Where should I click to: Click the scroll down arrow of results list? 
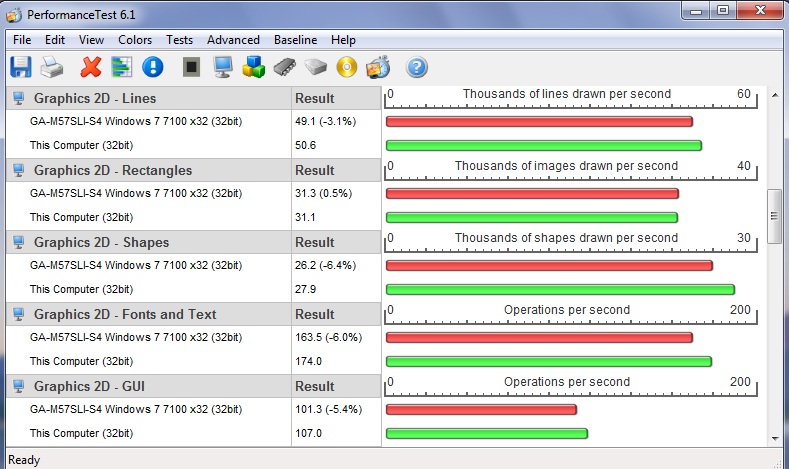pos(774,439)
